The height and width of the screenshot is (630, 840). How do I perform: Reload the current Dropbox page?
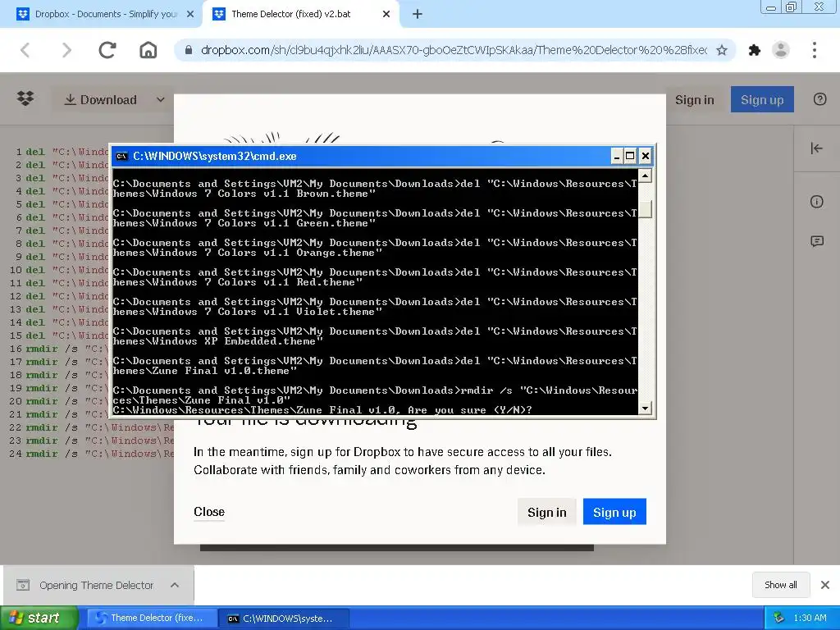tap(107, 50)
